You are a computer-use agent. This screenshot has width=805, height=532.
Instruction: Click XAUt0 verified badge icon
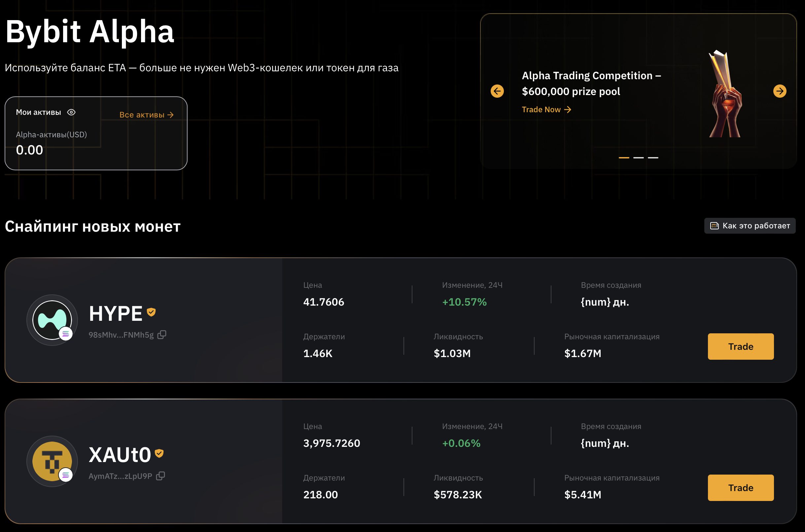point(159,453)
